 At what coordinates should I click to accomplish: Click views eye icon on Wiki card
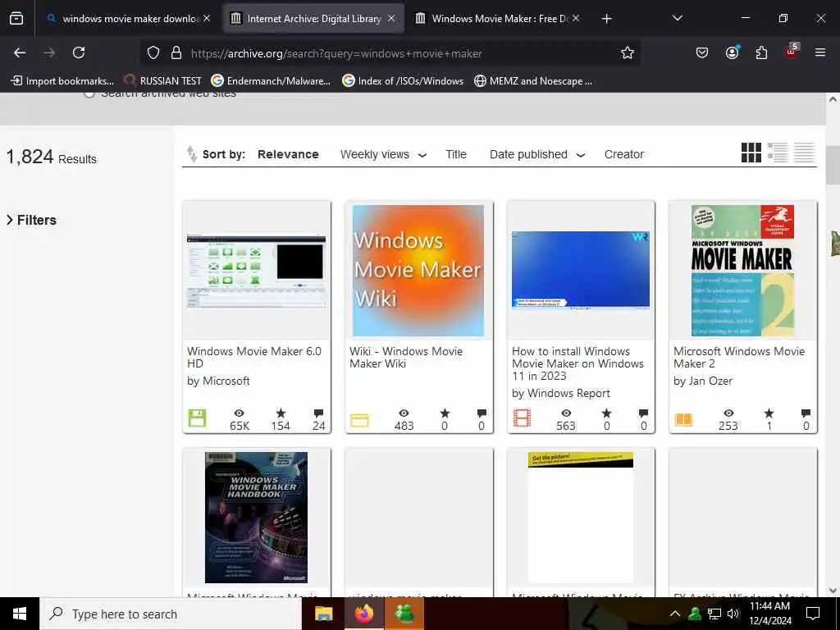[404, 413]
